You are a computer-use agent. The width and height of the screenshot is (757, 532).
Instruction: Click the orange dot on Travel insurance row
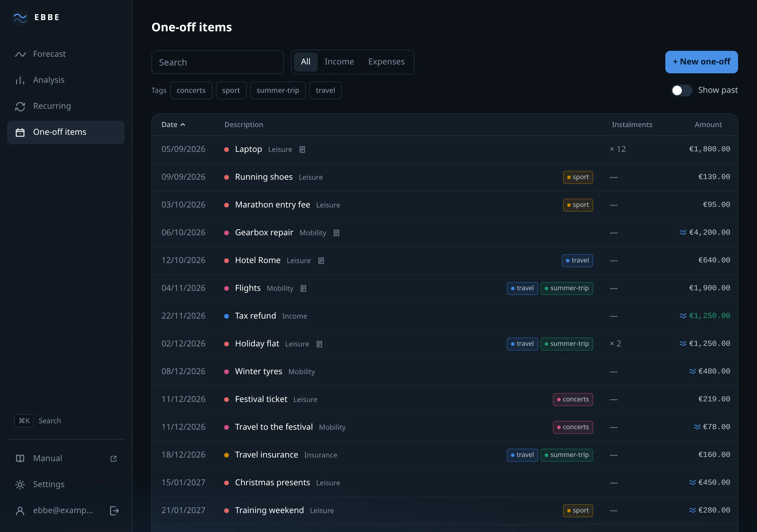coord(227,455)
